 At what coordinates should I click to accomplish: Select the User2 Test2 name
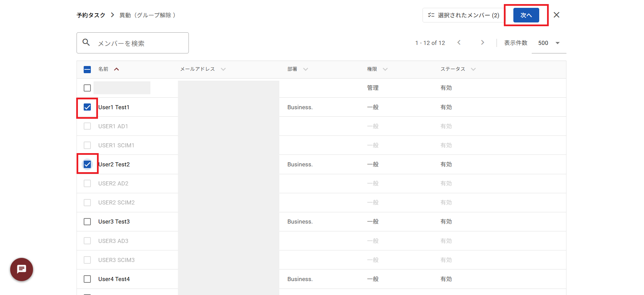point(114,164)
